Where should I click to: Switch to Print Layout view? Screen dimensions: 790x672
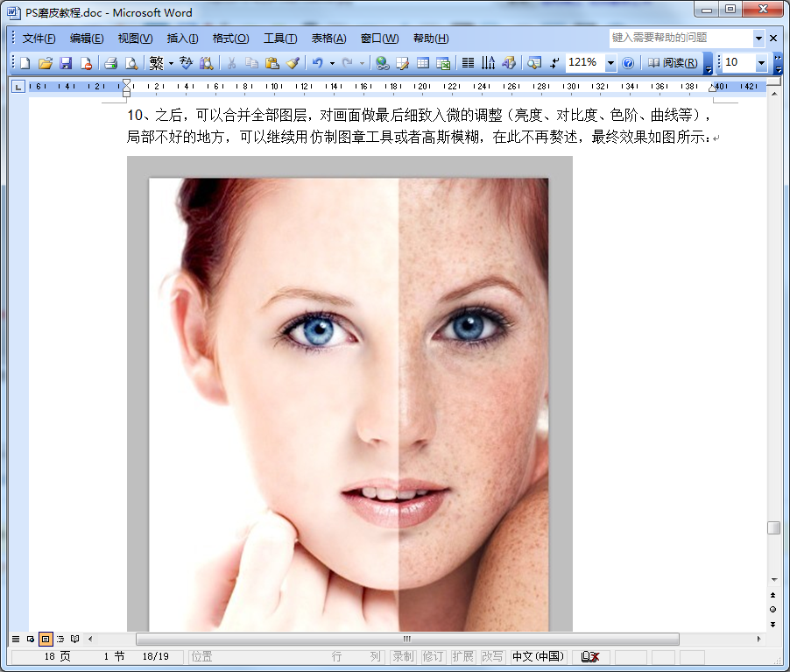(46, 640)
